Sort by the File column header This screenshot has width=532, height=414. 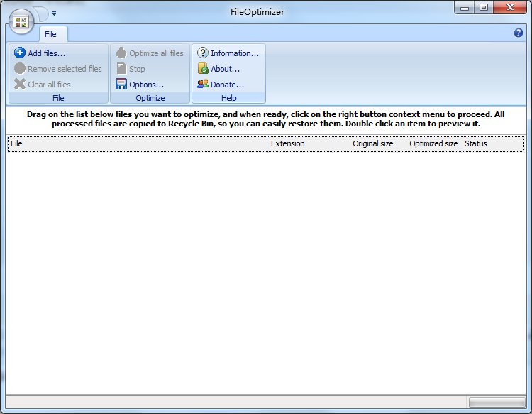(138, 143)
